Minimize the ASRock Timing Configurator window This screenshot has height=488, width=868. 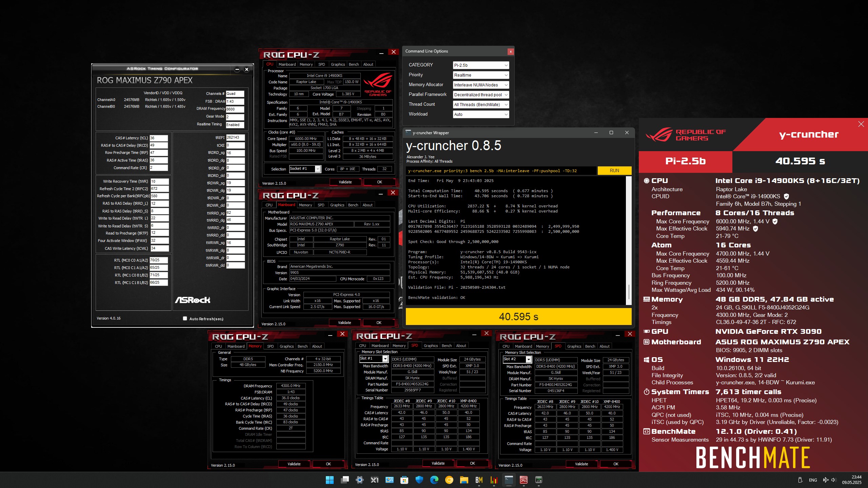pyautogui.click(x=237, y=69)
